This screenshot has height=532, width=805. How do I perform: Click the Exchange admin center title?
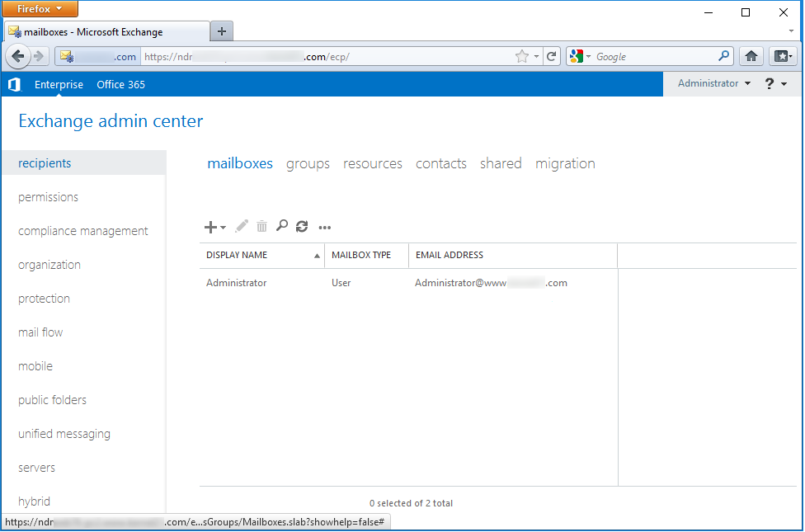(111, 121)
